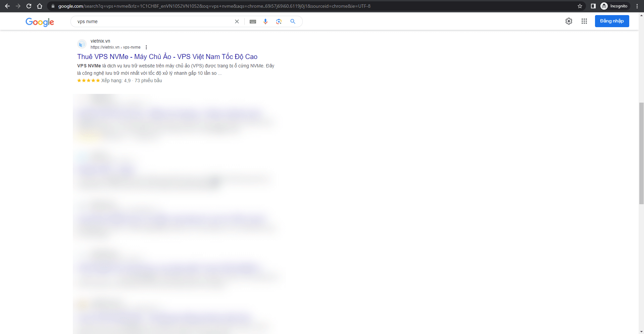Image resolution: width=644 pixels, height=334 pixels.
Task: Open more options for vietnix result
Action: (x=146, y=47)
